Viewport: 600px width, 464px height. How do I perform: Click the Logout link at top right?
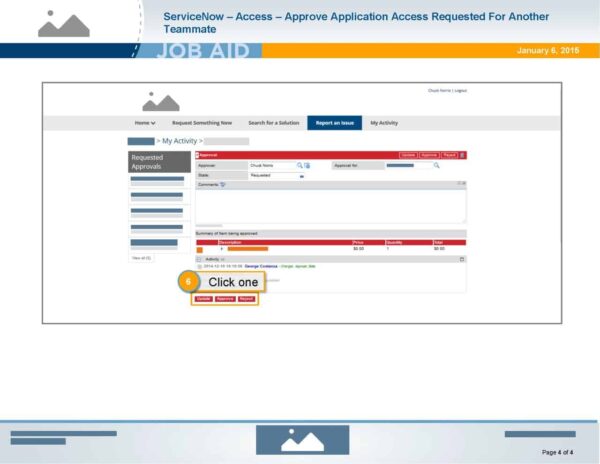[460, 91]
